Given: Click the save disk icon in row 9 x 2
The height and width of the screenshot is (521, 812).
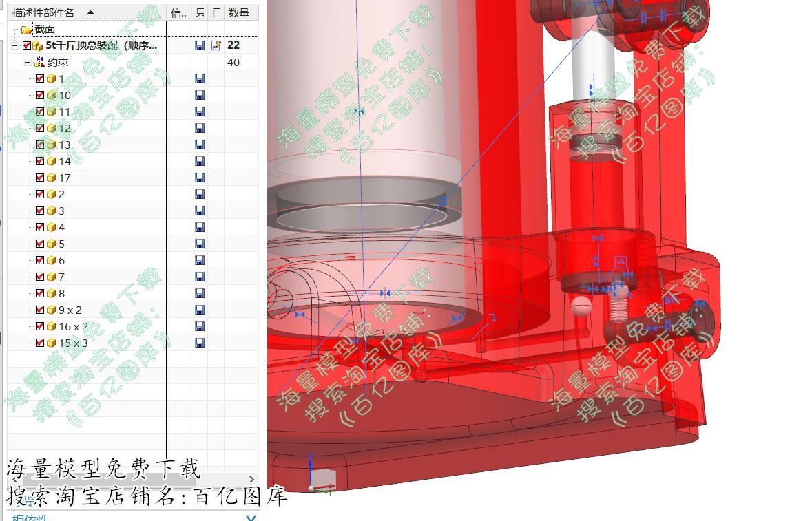Looking at the screenshot, I should tap(199, 310).
